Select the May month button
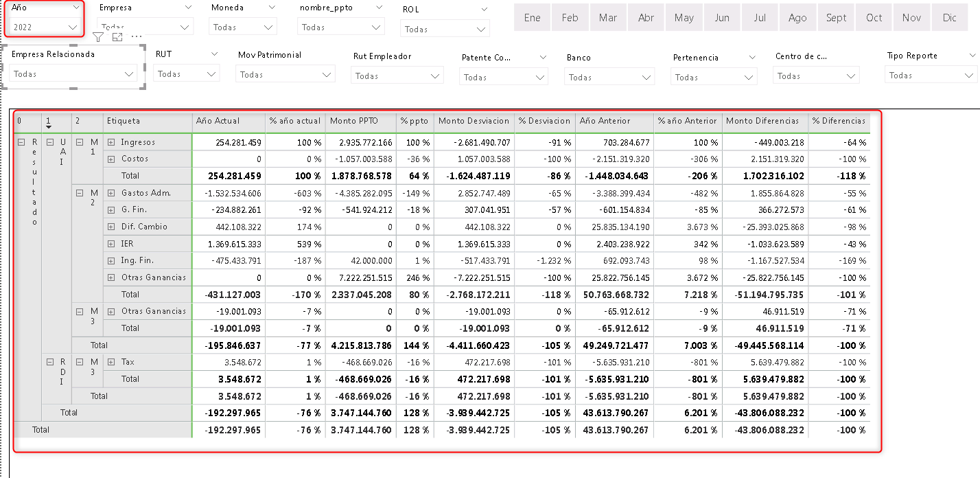 tap(684, 18)
